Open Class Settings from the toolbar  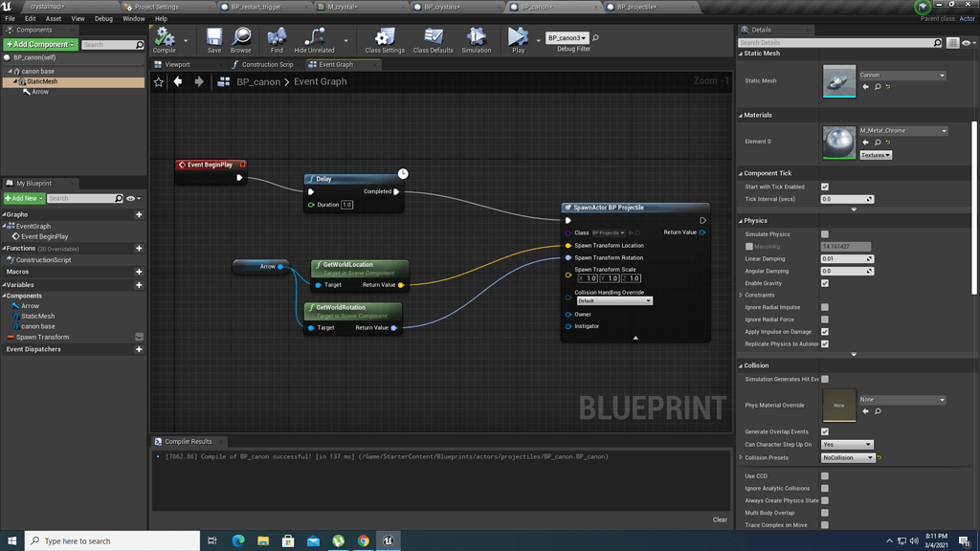pyautogui.click(x=385, y=39)
